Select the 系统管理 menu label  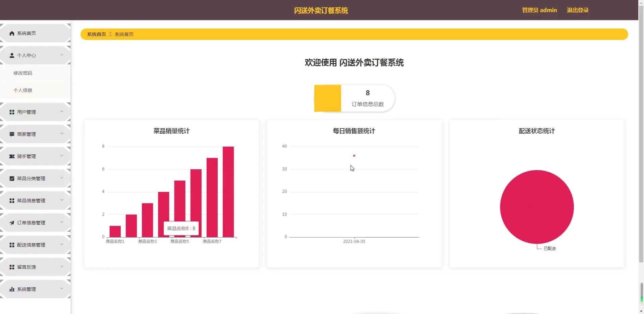26,289
